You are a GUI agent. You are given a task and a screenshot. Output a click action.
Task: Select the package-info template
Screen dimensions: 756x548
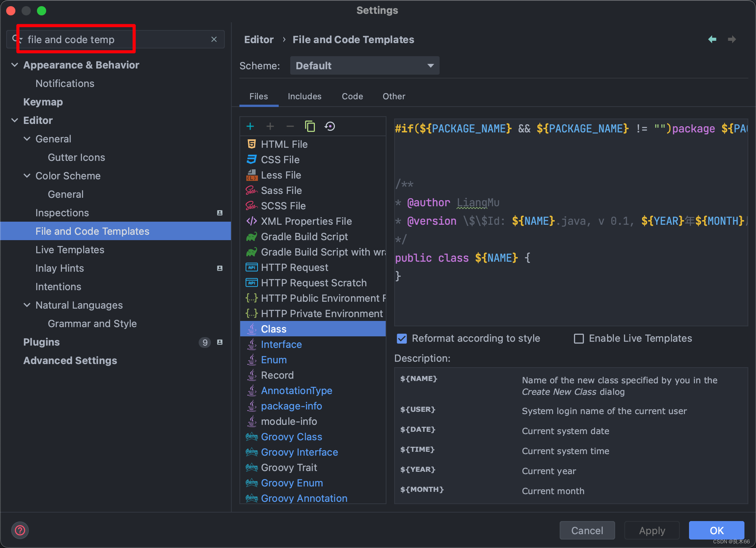click(x=313, y=406)
